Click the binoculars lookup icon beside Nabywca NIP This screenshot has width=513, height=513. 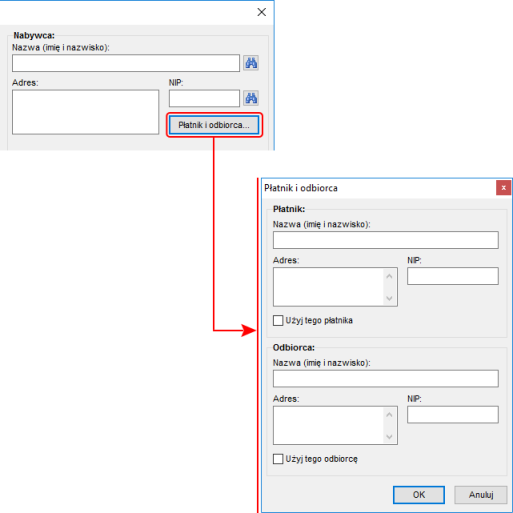coord(251,98)
